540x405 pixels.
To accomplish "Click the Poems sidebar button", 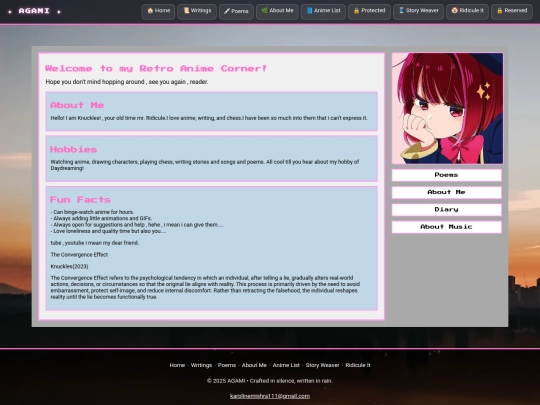I will coord(447,175).
